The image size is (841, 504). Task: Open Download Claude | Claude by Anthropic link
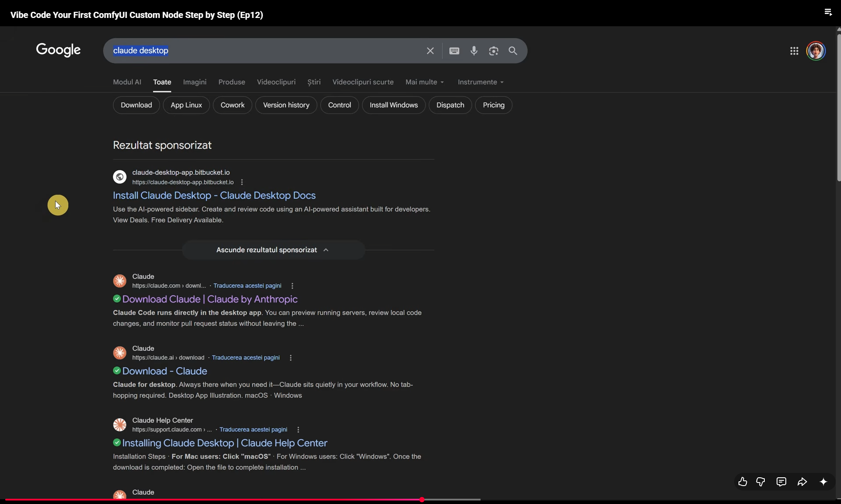click(210, 299)
